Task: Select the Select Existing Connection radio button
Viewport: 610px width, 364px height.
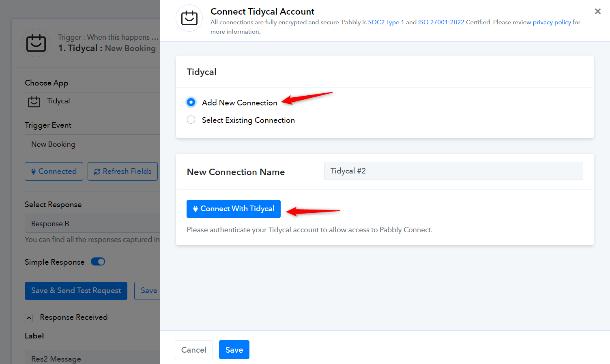Action: tap(191, 120)
